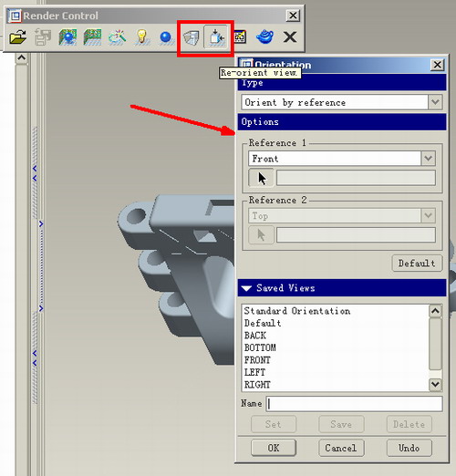
Task: Click the room editor magic wand icon
Action: [x=117, y=37]
